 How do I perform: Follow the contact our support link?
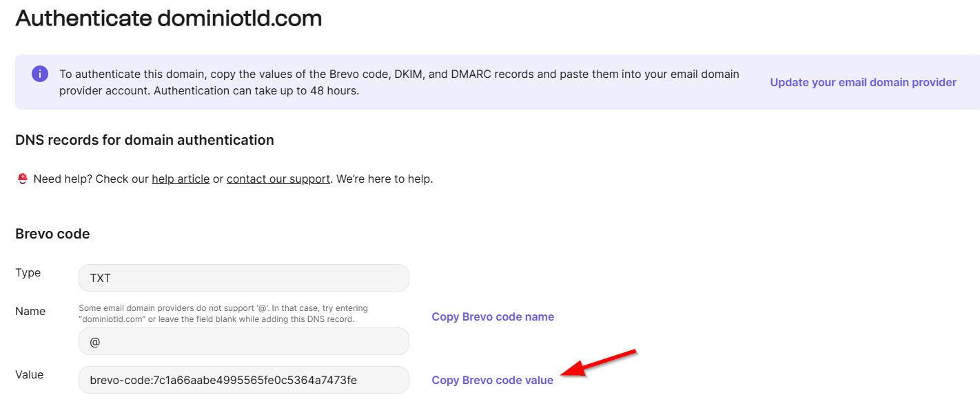(278, 179)
